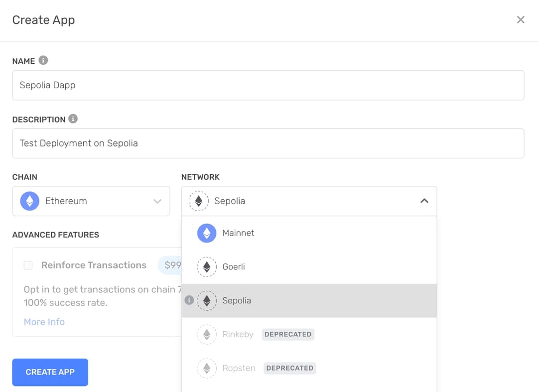The image size is (538, 392).
Task: Open the More Info link
Action: coord(44,322)
